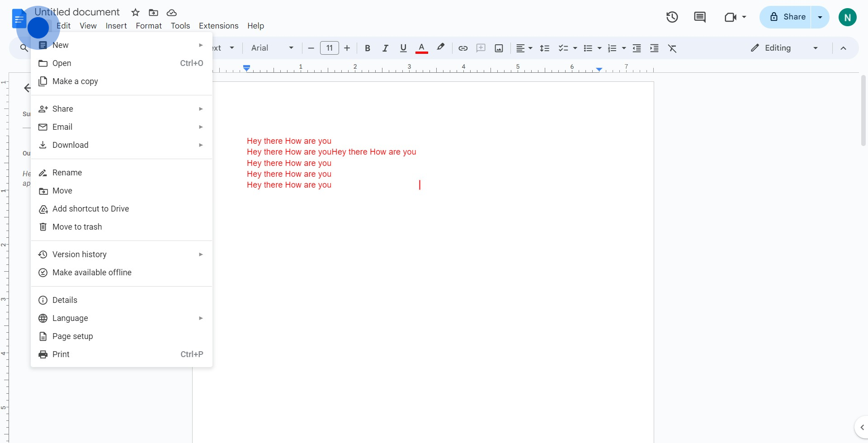Apply a numbered list
Screen dimensions: 868x443
(x=612, y=48)
